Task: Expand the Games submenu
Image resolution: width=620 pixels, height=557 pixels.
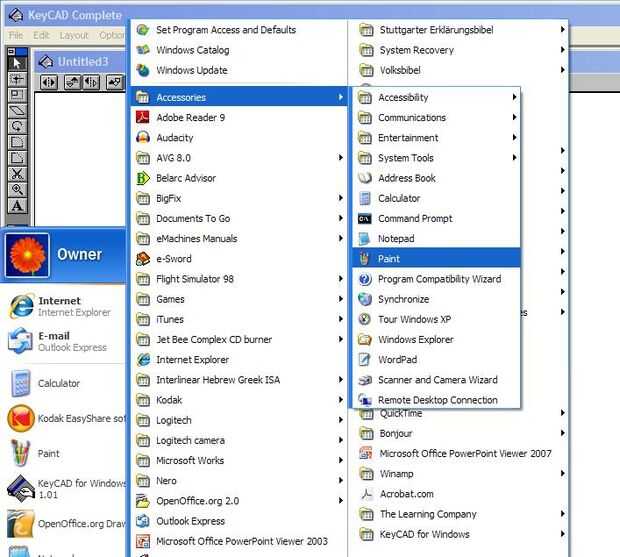Action: 239,299
